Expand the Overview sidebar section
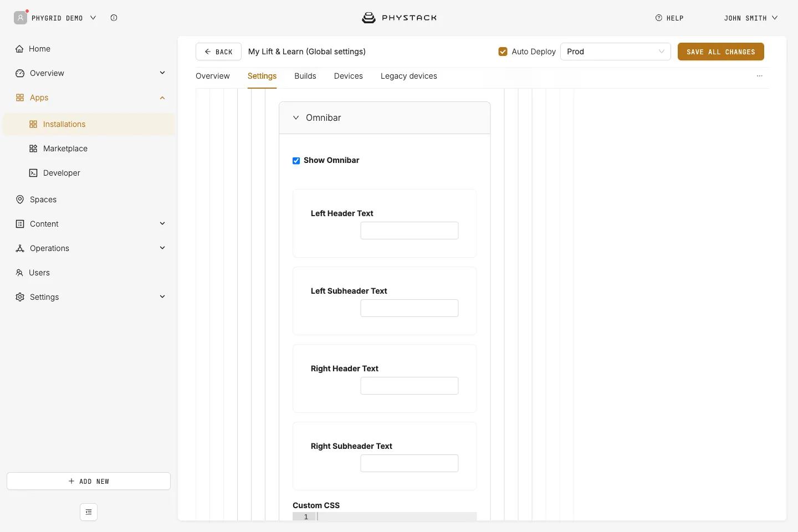The width and height of the screenshot is (798, 532). [162, 73]
